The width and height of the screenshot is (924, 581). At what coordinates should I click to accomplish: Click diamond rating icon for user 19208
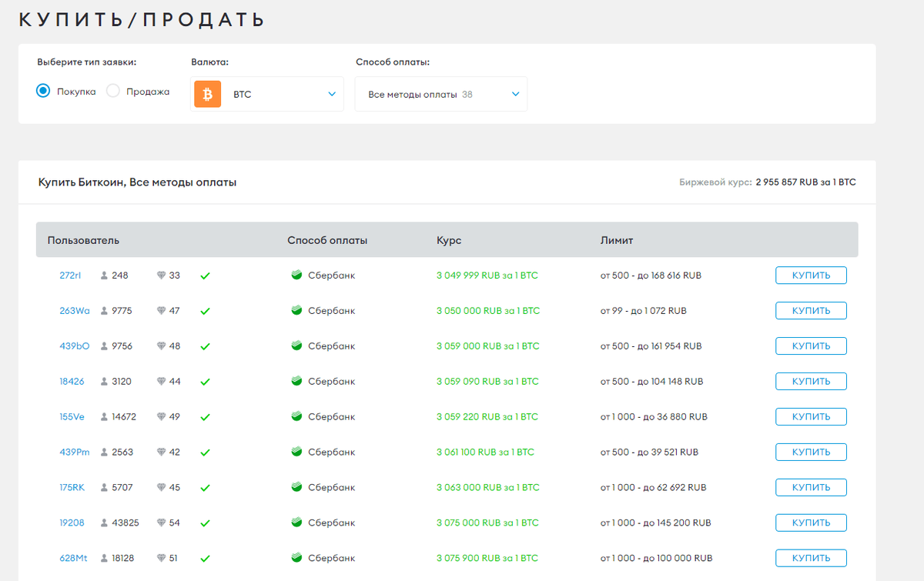[x=161, y=523]
